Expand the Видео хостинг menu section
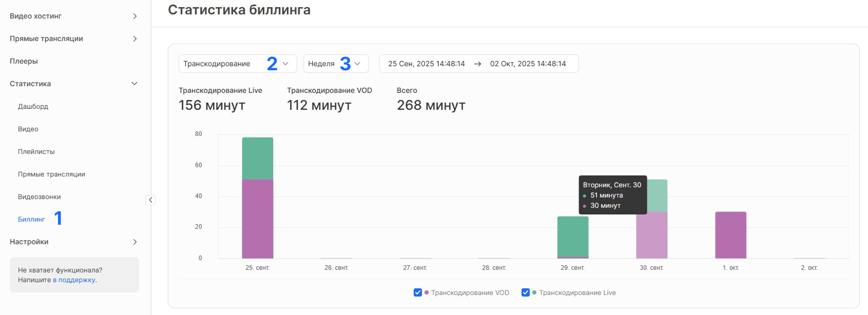The height and width of the screenshot is (315, 868). [x=134, y=16]
